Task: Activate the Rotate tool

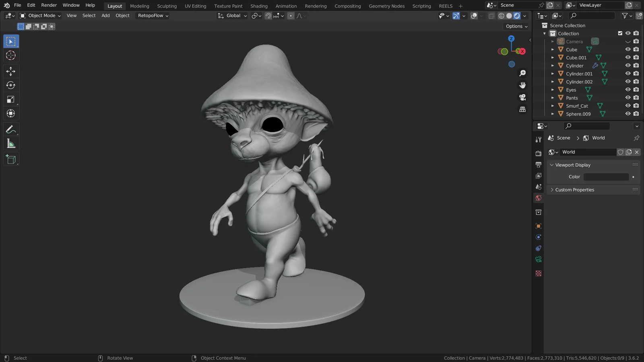Action: pos(11,85)
